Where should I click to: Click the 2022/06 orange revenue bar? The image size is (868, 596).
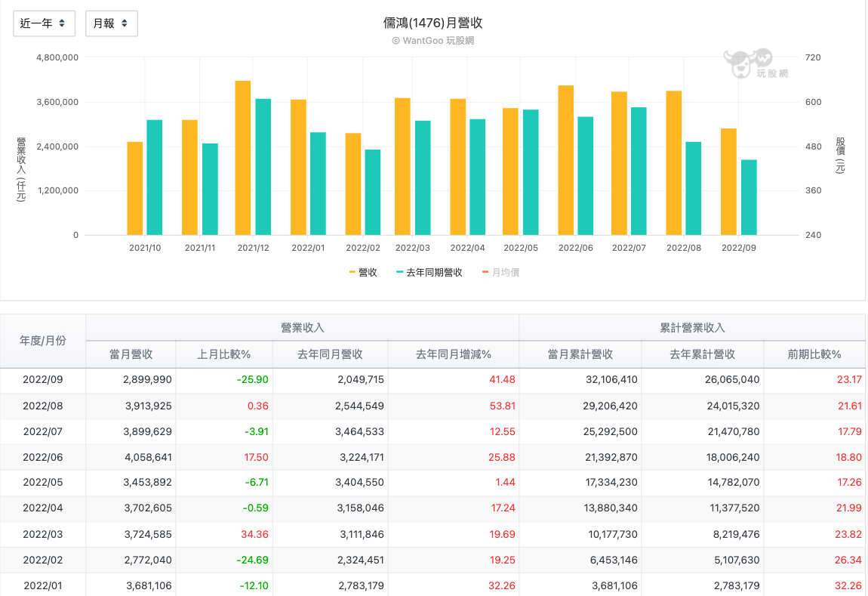[566, 160]
